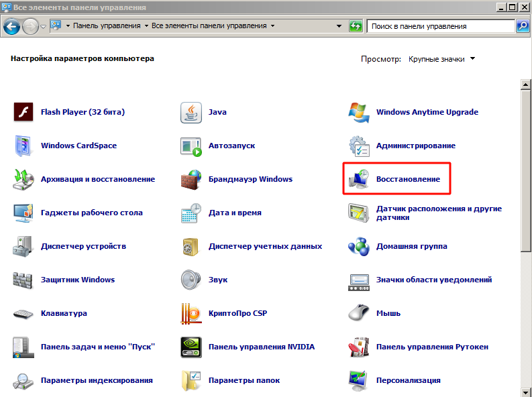This screenshot has height=397, width=532.
Task: Click the Java coffee cup icon
Action: [191, 112]
